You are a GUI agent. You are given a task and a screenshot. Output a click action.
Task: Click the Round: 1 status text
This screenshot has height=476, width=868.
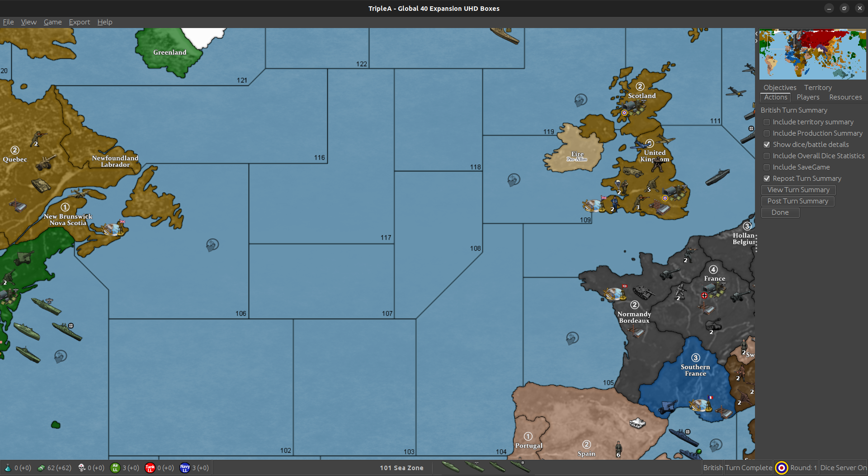coord(803,468)
